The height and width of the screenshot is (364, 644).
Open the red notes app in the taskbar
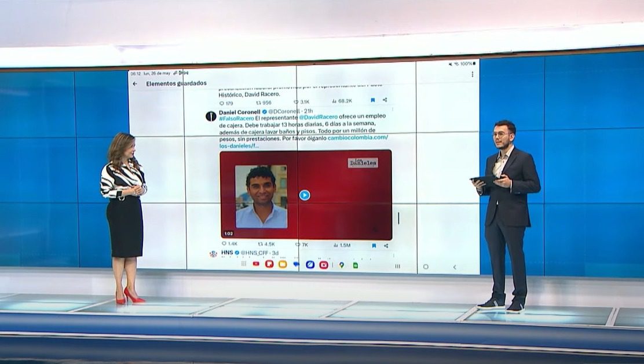pos(269,264)
